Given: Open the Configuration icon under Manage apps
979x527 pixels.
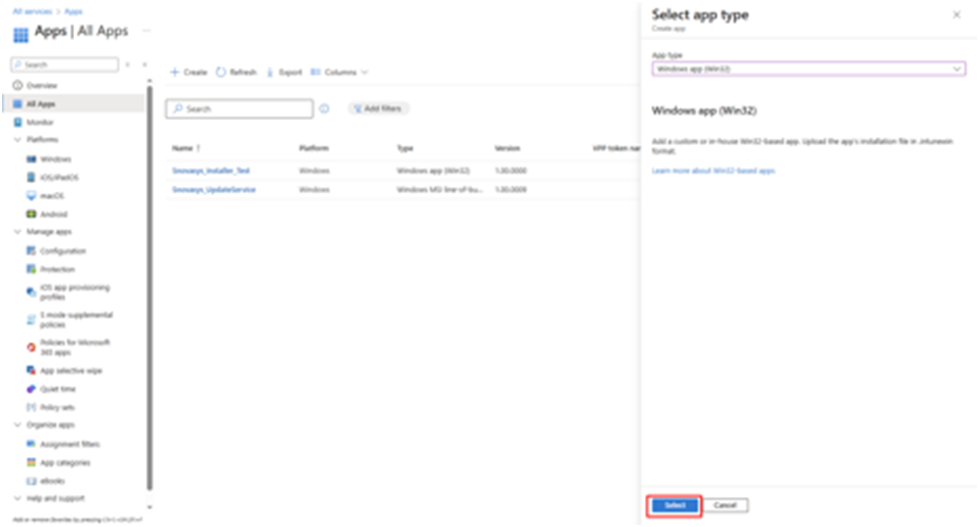Looking at the screenshot, I should tap(31, 251).
